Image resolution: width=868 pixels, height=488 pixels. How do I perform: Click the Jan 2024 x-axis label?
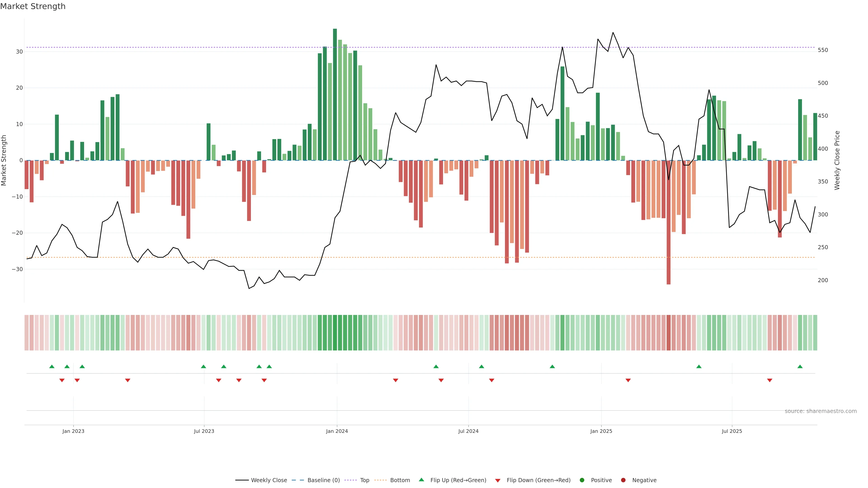[x=337, y=431]
